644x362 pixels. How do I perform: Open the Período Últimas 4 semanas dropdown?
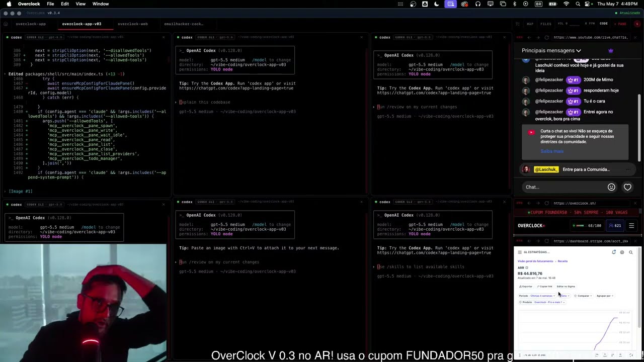click(537, 296)
